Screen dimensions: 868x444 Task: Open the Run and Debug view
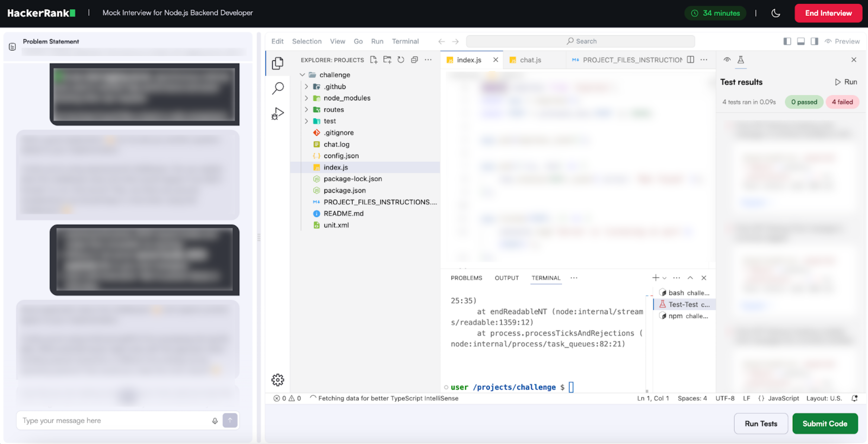278,114
